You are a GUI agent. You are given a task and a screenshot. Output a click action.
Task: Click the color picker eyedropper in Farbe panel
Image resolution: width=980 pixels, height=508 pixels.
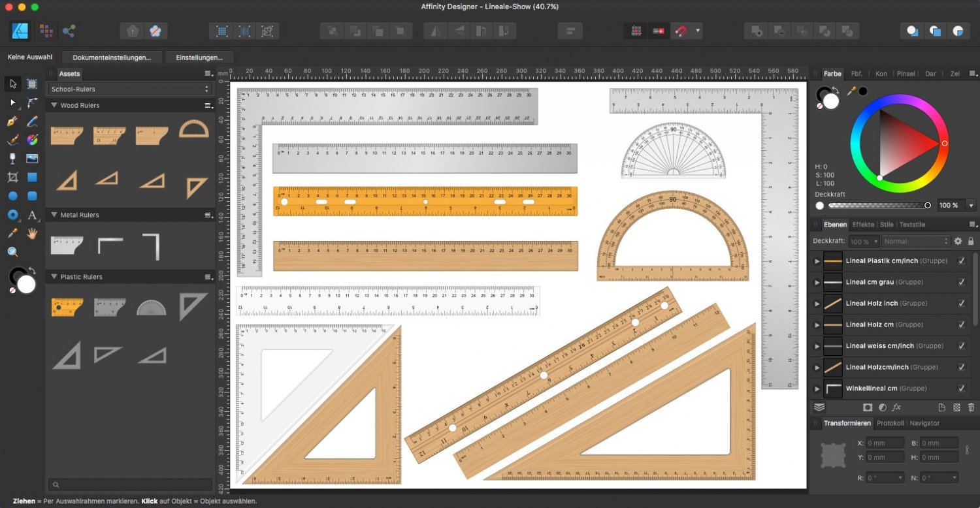click(x=851, y=91)
